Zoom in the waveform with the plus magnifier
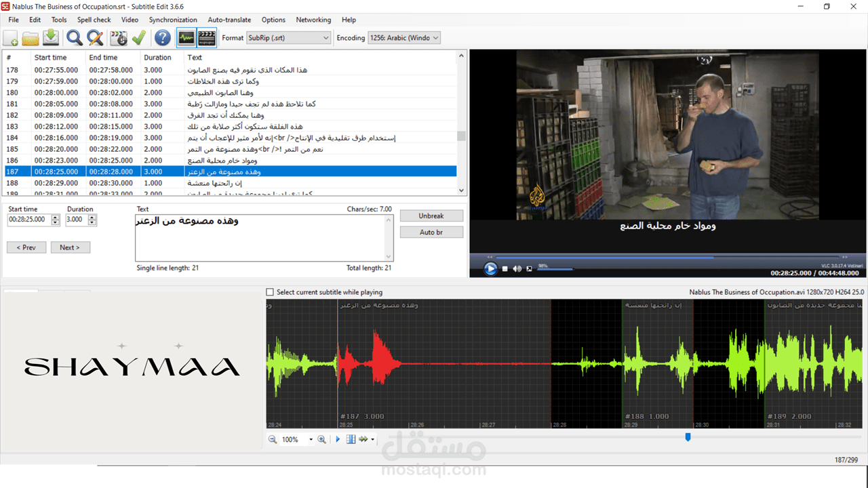868x488 pixels. coord(322,439)
